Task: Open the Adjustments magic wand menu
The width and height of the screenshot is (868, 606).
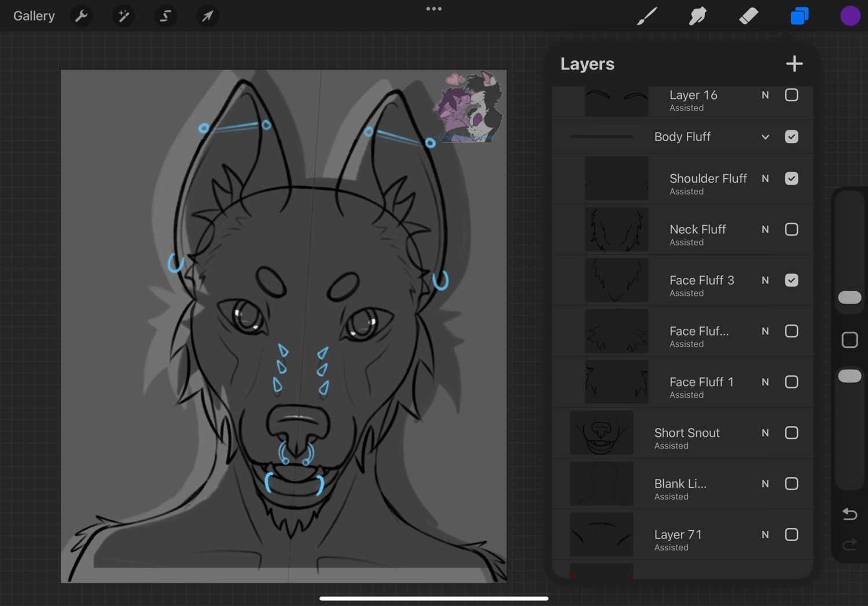Action: [123, 16]
